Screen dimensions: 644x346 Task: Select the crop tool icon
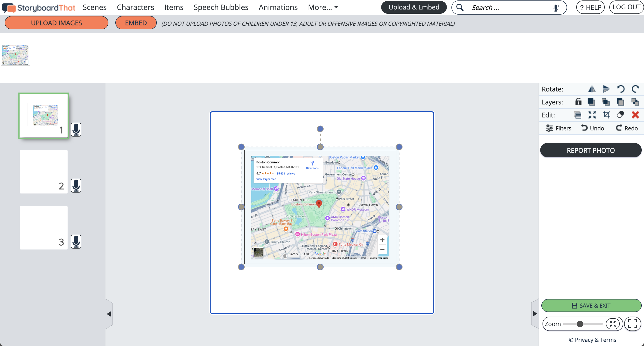click(x=606, y=115)
